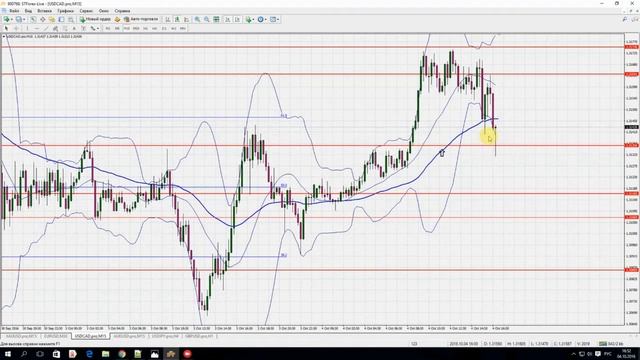Toggle the Авто-торговля button
The image size is (640, 360).
(x=141, y=19)
